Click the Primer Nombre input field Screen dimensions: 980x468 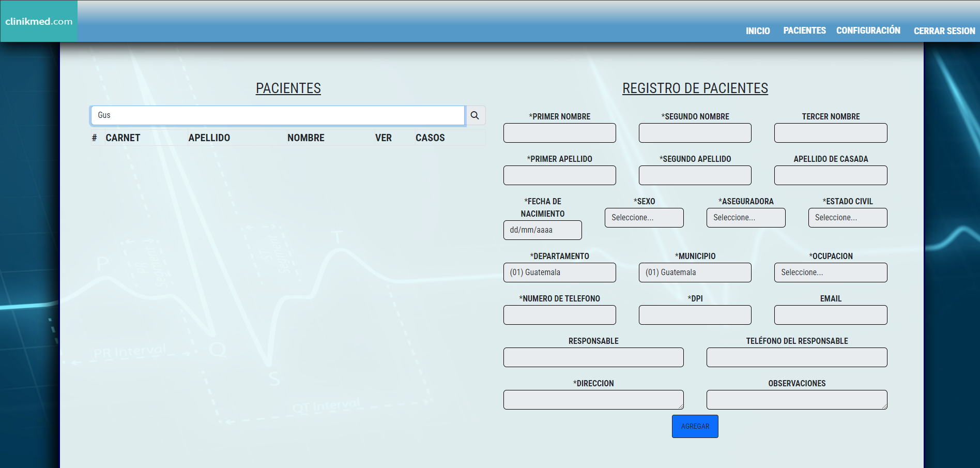pyautogui.click(x=559, y=133)
